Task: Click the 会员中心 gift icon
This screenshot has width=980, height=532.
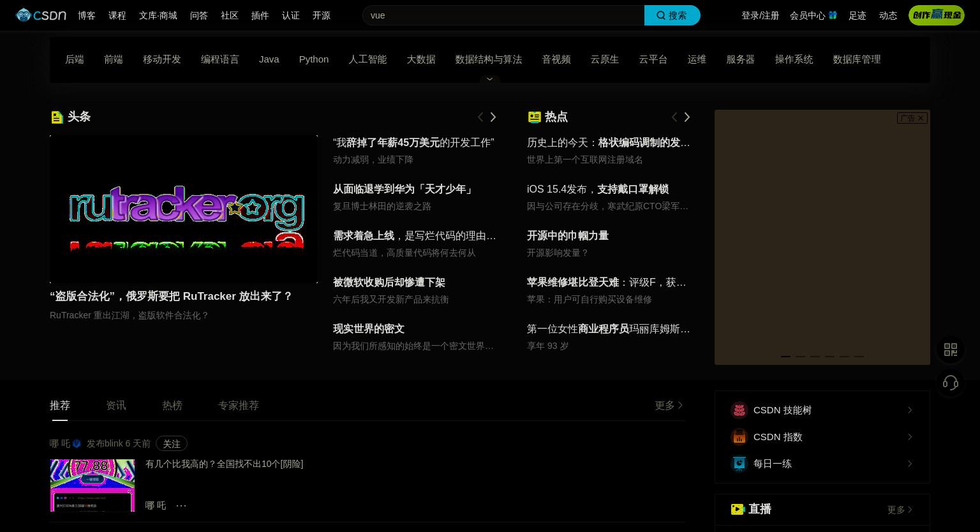Action: (x=833, y=15)
